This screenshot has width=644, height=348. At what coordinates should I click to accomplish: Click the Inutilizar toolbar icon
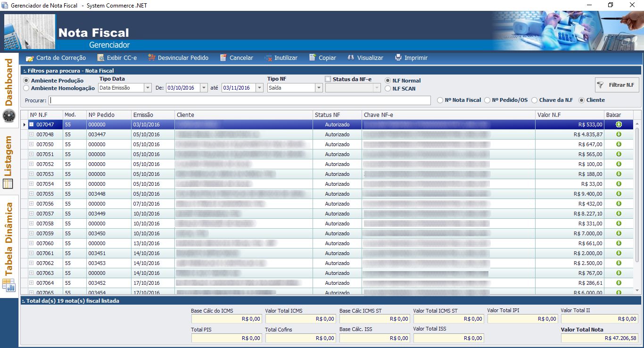tap(268, 58)
